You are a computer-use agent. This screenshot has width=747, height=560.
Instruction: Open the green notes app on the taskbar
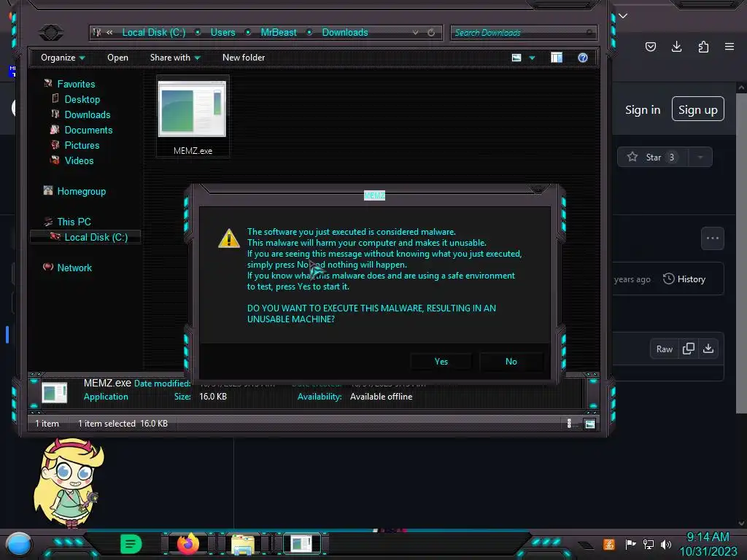click(131, 544)
